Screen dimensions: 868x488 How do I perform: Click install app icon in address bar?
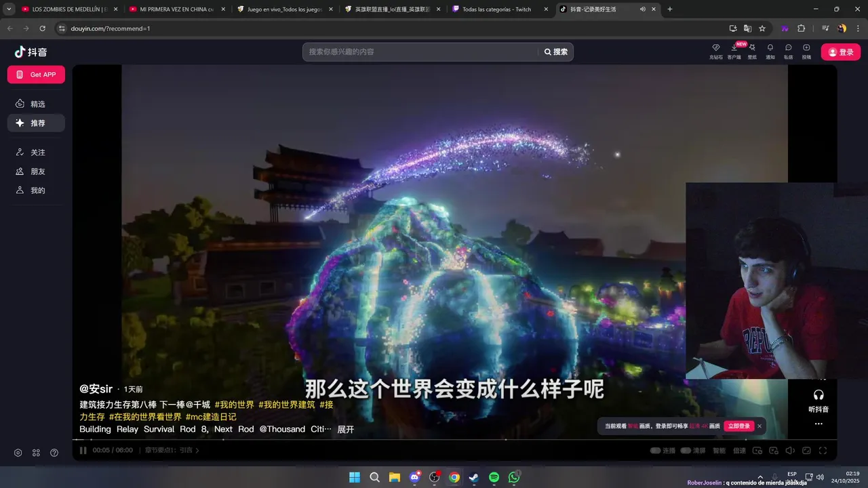coord(733,28)
